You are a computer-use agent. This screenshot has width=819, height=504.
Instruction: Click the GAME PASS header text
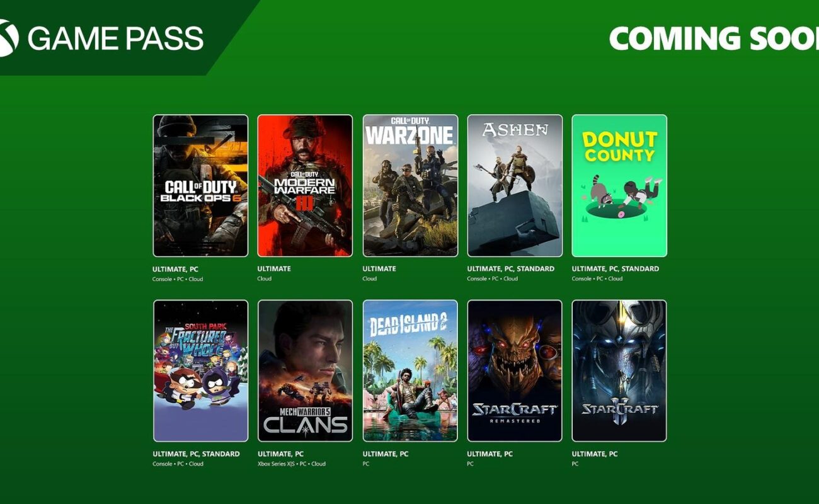[x=115, y=38]
